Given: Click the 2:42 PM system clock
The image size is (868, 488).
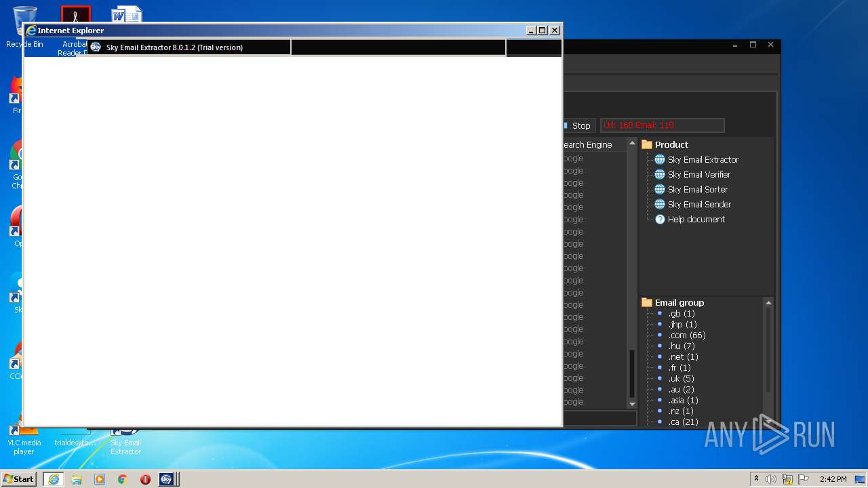Looking at the screenshot, I should point(833,479).
